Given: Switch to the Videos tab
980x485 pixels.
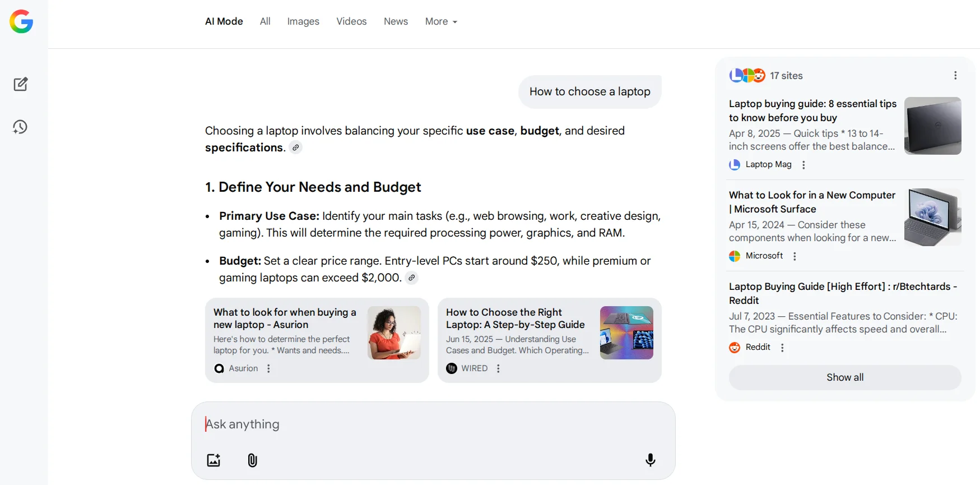Looking at the screenshot, I should click(351, 21).
